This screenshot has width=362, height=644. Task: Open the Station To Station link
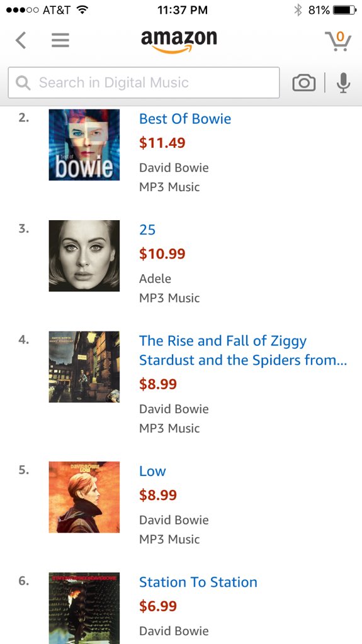[198, 582]
